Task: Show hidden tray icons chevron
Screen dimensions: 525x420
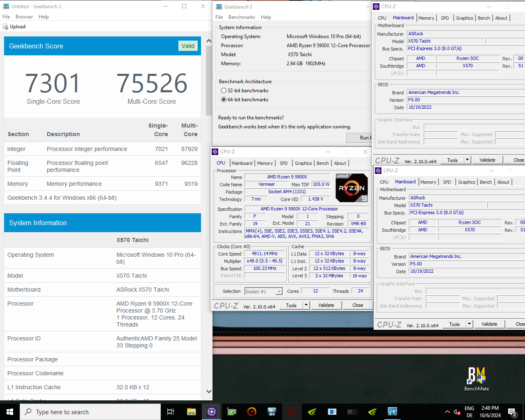Action: pos(447,412)
